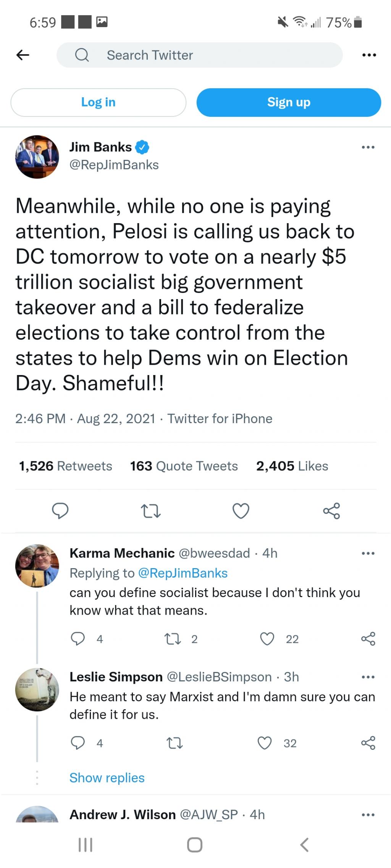Tap the back arrow at top left
This screenshot has width=391, height=868.
coord(23,55)
